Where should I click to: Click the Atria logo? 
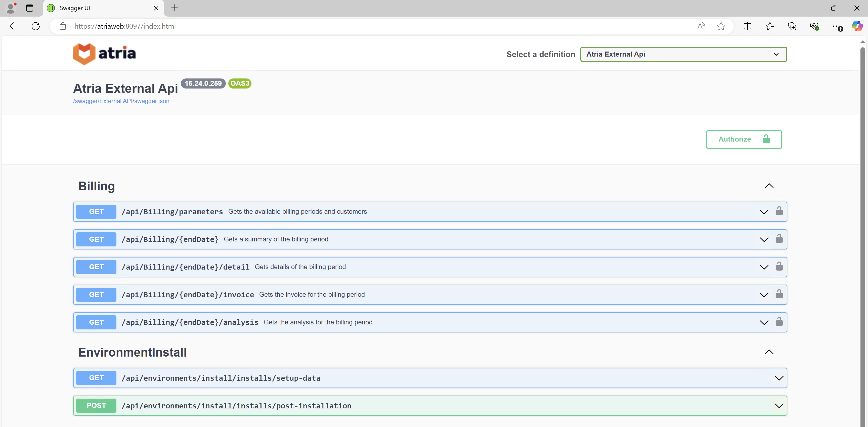tap(104, 53)
